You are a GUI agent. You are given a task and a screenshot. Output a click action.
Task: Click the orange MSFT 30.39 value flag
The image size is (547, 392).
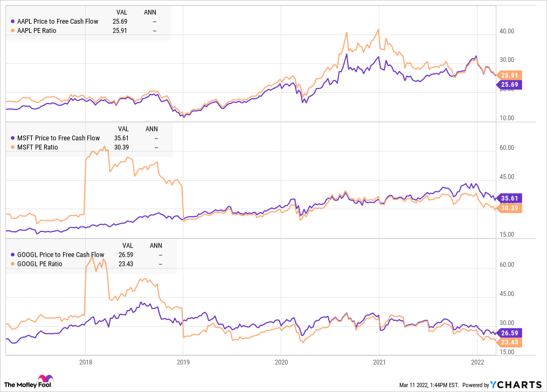point(509,208)
